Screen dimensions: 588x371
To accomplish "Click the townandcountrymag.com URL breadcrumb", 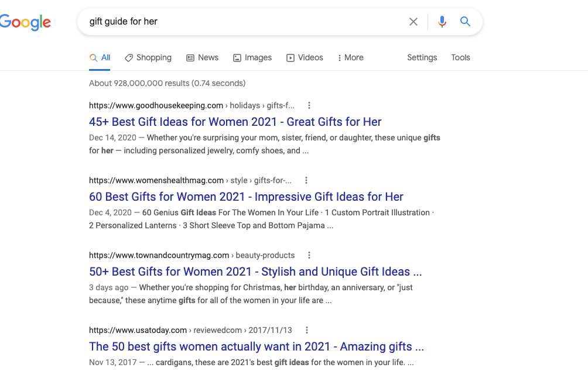I will [192, 256].
